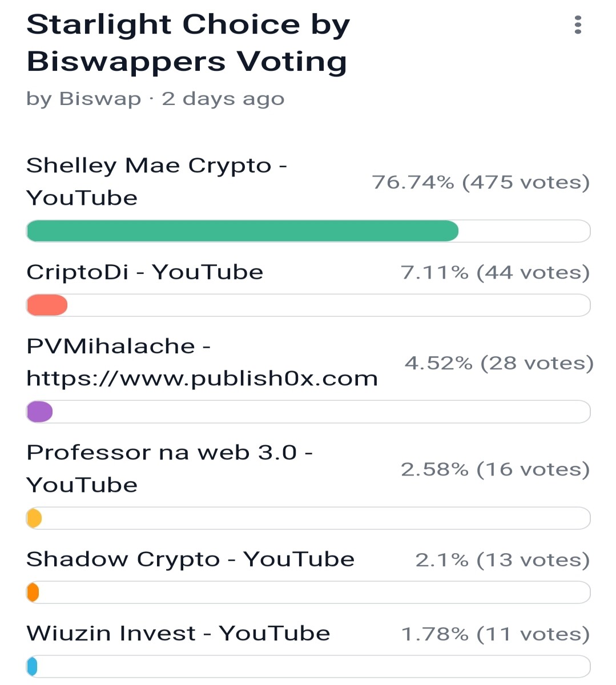616x685 pixels.
Task: Open the three-dot options menu
Action: tap(578, 25)
